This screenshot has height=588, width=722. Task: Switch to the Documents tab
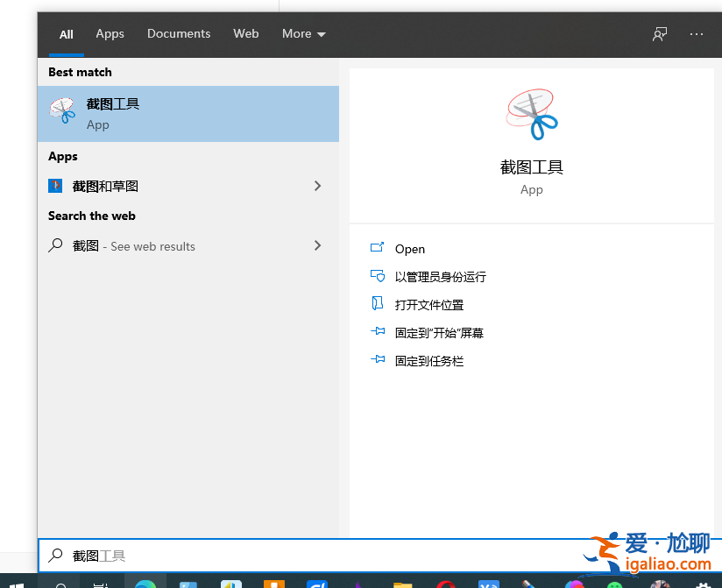coord(179,33)
